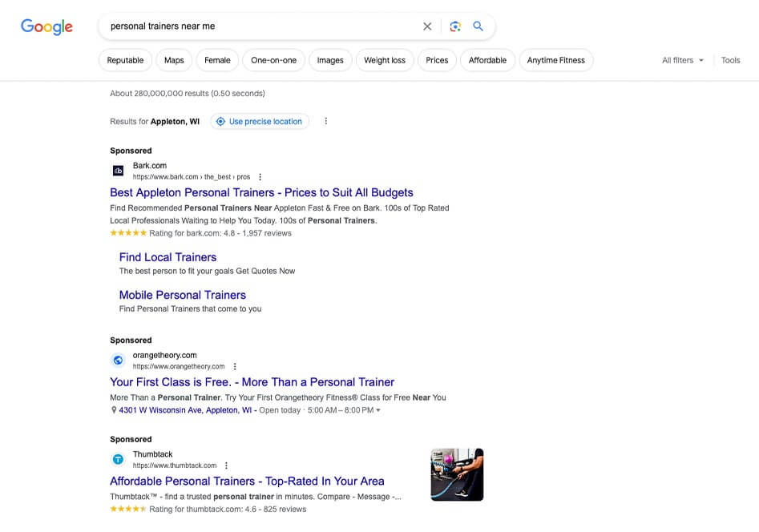Image resolution: width=759 pixels, height=532 pixels.
Task: Expand the All filters dropdown
Action: point(683,60)
